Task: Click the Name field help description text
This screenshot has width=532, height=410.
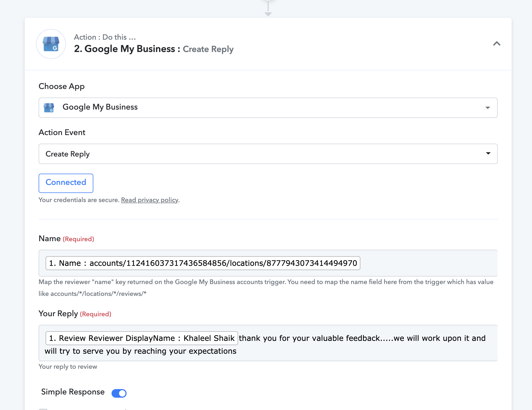Action: [266, 288]
